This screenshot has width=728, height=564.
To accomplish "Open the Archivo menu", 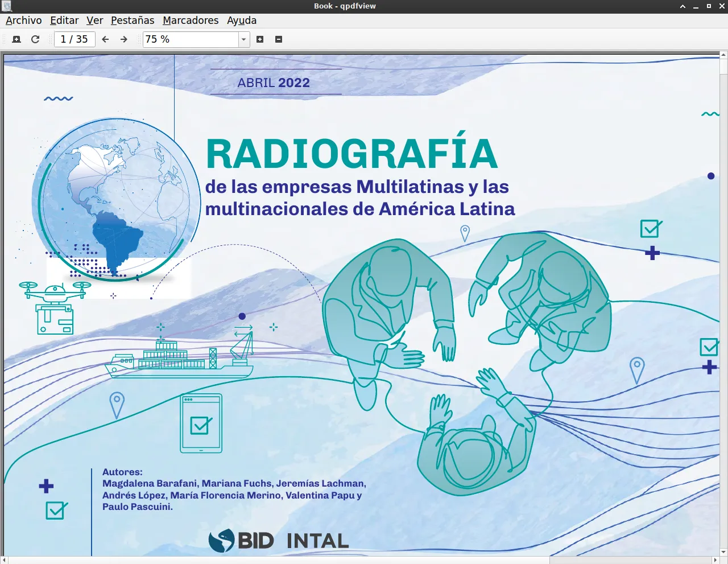I will pyautogui.click(x=24, y=20).
